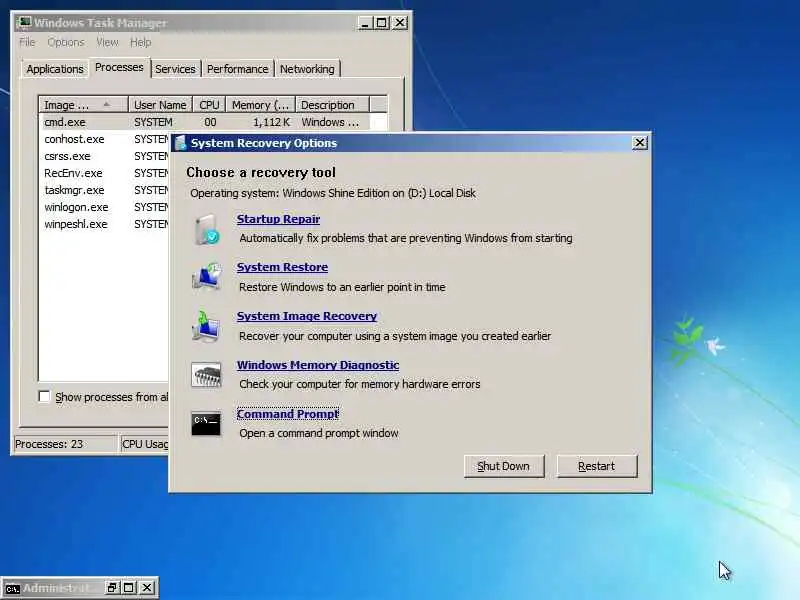Open the Options menu in Task Manager
800x600 pixels.
click(66, 42)
